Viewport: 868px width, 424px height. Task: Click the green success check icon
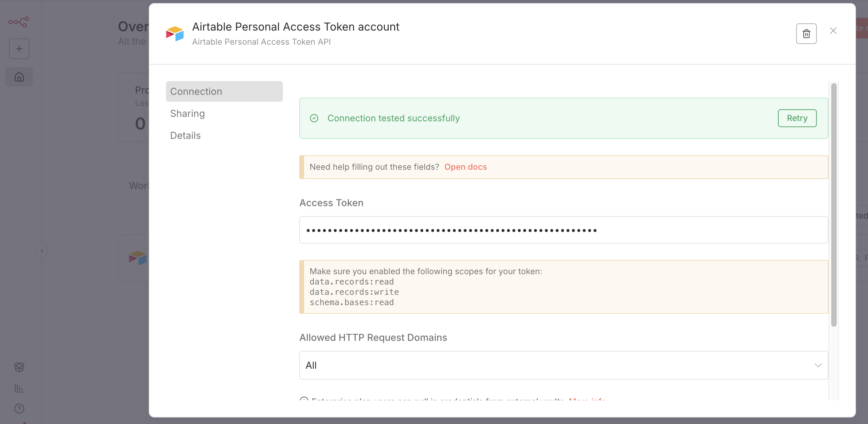(314, 118)
